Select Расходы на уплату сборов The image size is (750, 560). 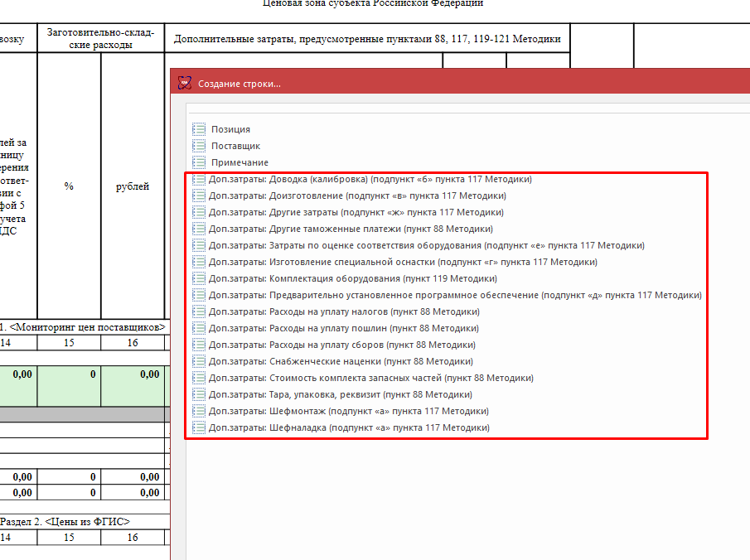pyautogui.click(x=341, y=345)
